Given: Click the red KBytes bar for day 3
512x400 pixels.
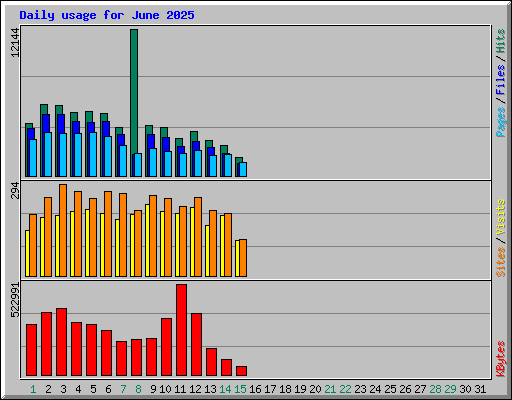Looking at the screenshot, I should coord(61,342).
